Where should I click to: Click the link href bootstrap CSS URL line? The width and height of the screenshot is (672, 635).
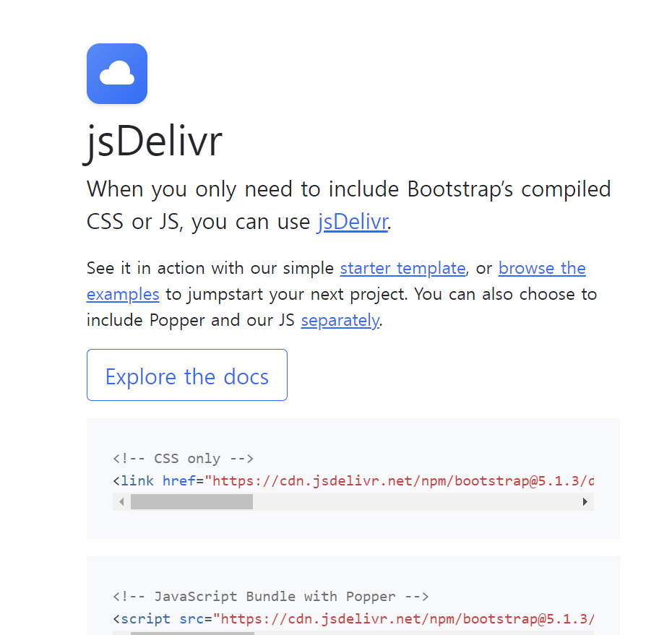(x=353, y=480)
